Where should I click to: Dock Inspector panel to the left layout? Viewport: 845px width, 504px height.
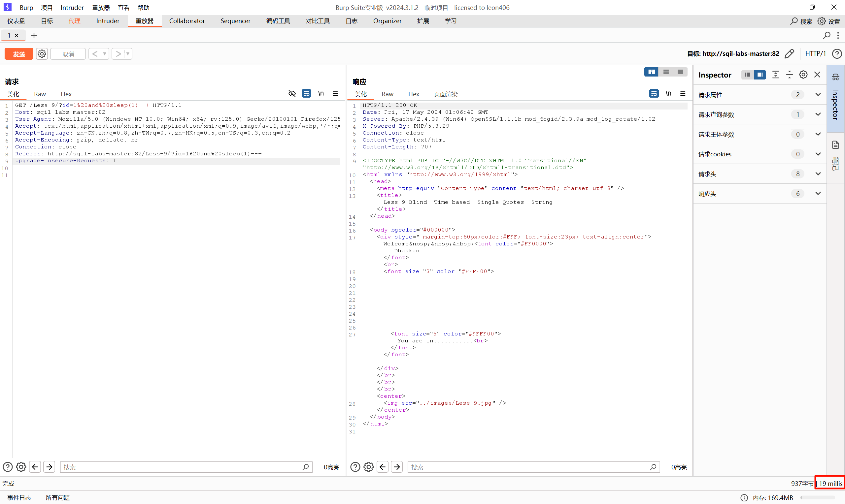[x=747, y=75]
